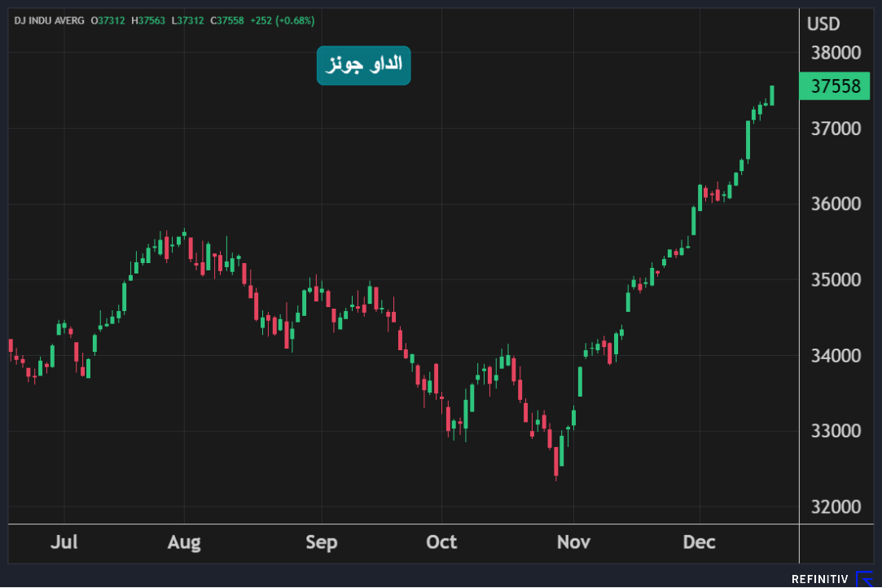Image resolution: width=882 pixels, height=588 pixels.
Task: Open the USD currency label
Action: pyautogui.click(x=823, y=24)
